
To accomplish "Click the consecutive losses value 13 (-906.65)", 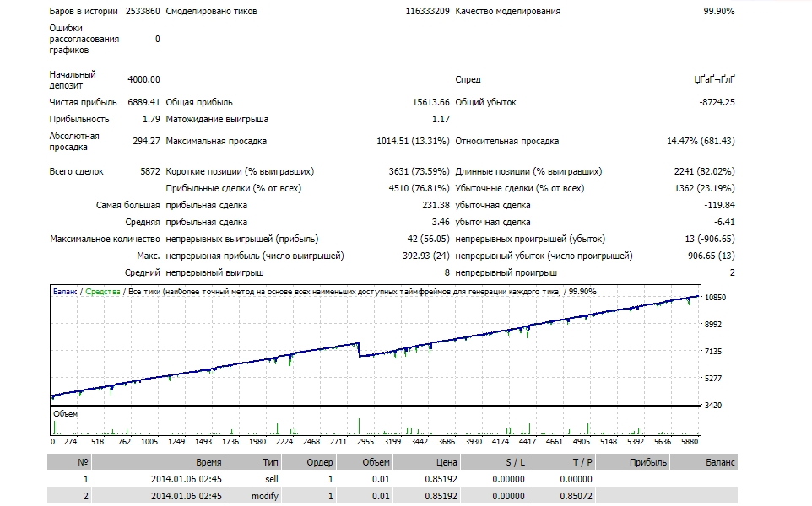I will click(710, 239).
